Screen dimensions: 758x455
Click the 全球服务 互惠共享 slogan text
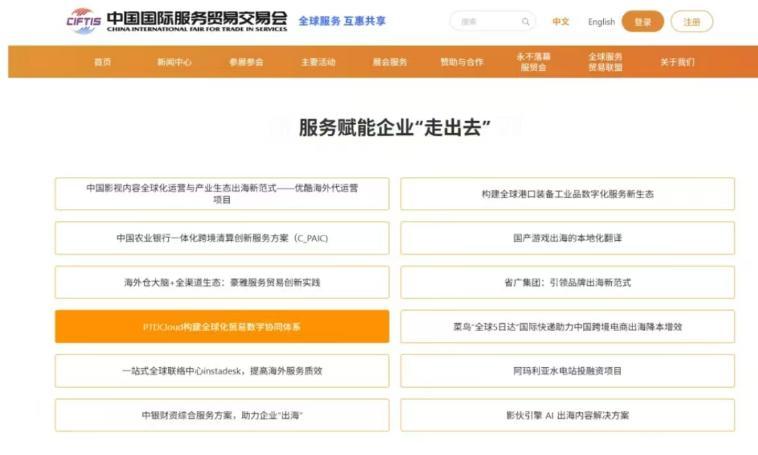click(x=342, y=21)
